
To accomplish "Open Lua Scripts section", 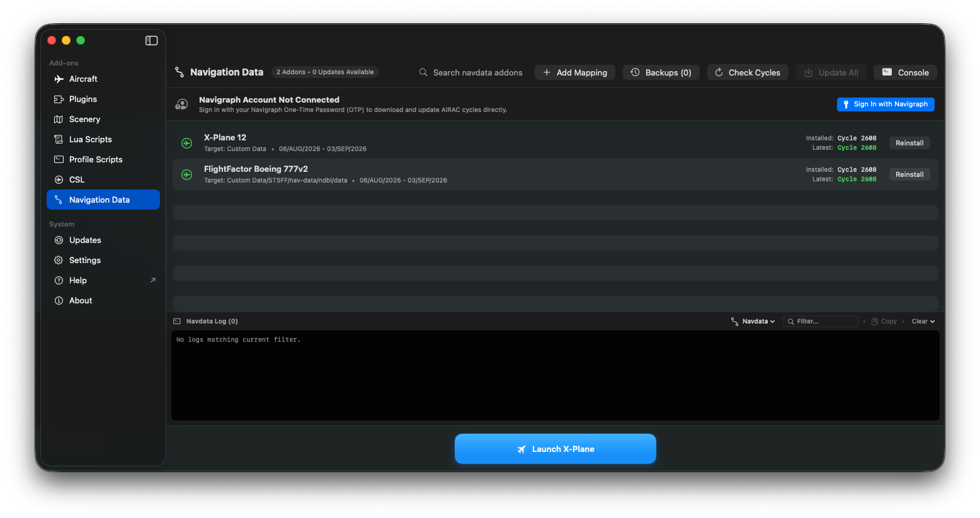I will pyautogui.click(x=103, y=139).
